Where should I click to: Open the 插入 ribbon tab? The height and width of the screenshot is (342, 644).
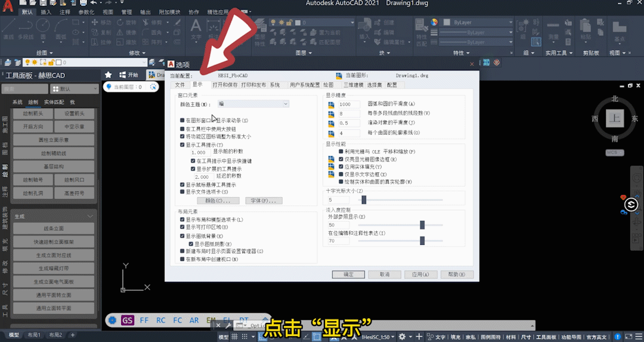click(x=46, y=12)
